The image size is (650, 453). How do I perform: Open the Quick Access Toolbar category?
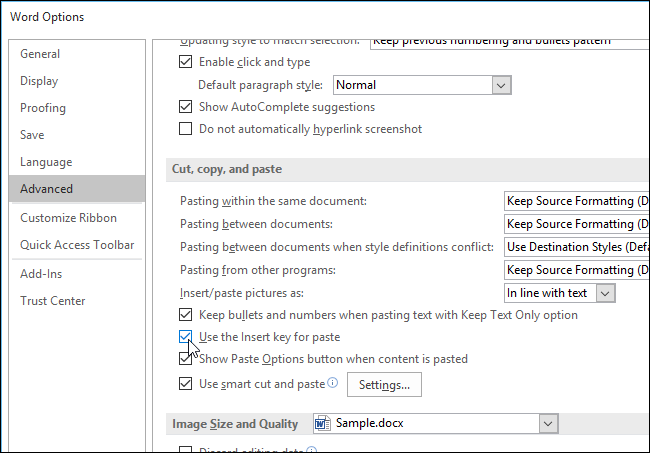click(x=77, y=245)
